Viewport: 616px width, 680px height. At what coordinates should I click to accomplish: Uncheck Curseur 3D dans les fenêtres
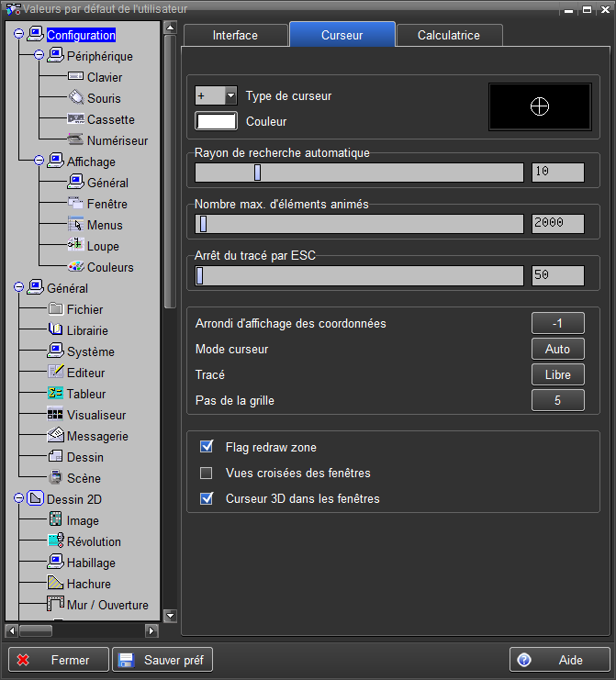[207, 499]
